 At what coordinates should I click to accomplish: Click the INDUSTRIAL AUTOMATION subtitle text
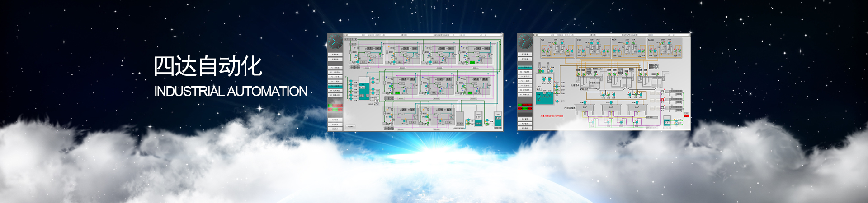click(x=231, y=92)
